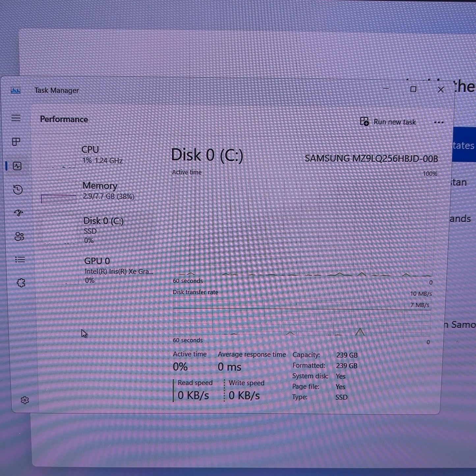
Task: Open the Startup apps page icon
Action: click(x=19, y=213)
